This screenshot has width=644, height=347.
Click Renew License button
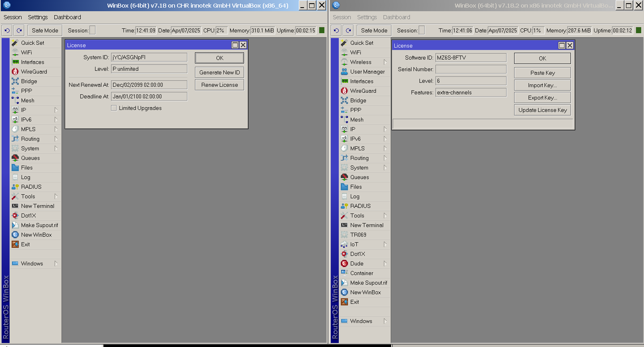pyautogui.click(x=220, y=85)
